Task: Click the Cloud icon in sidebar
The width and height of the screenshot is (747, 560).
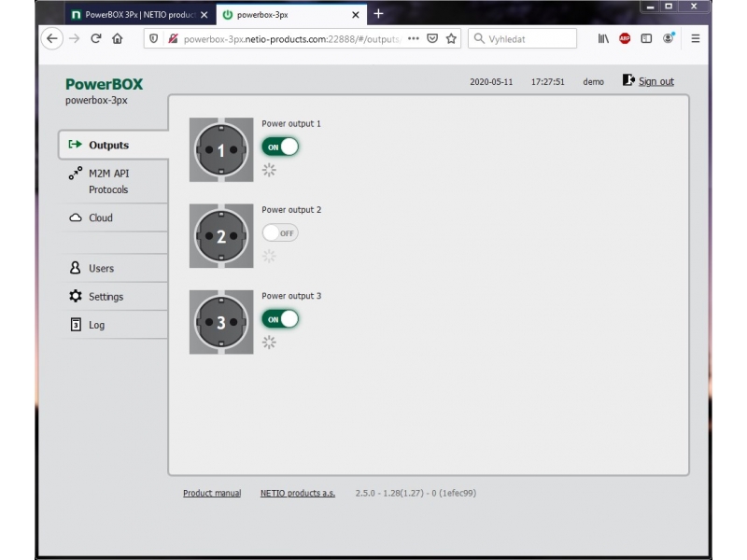Action: tap(76, 217)
